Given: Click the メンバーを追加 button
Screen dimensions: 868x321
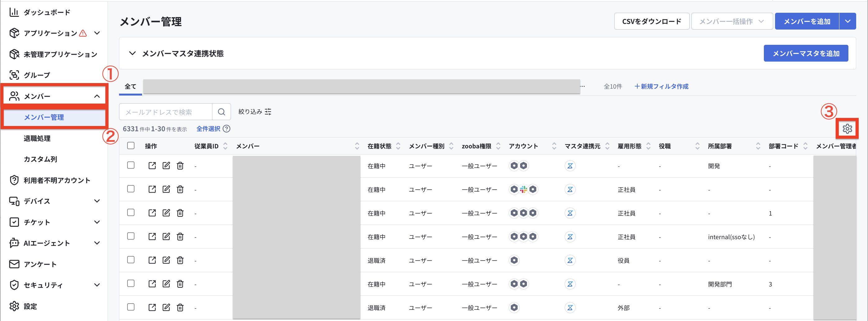Looking at the screenshot, I should click(807, 21).
